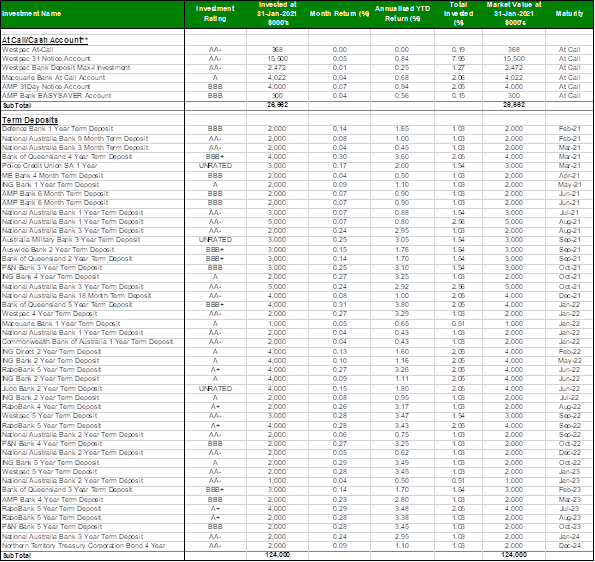This screenshot has height=562, width=595.
Task: Click UNRATED rating in Police Credit Union row
Action: tap(215, 166)
